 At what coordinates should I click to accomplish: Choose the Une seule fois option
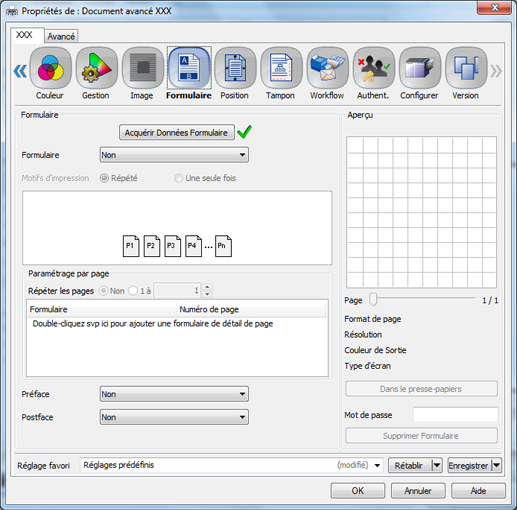pyautogui.click(x=179, y=178)
